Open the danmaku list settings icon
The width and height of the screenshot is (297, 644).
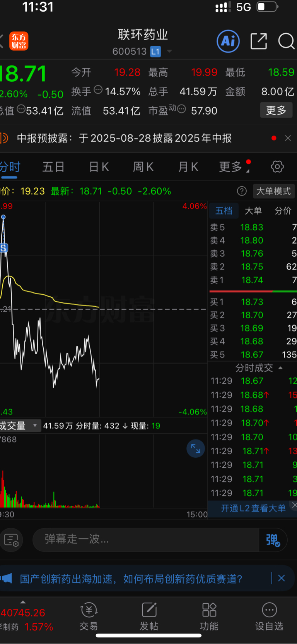coord(11,540)
